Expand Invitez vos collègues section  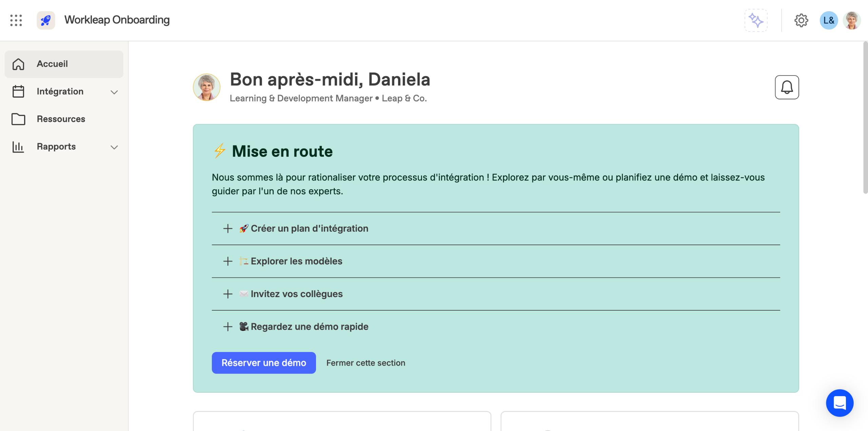(228, 294)
